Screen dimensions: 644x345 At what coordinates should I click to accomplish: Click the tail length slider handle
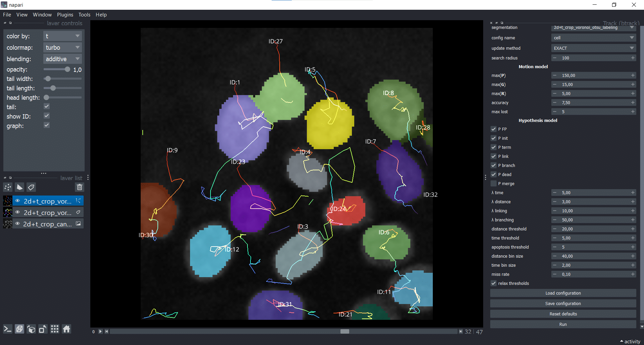click(53, 88)
